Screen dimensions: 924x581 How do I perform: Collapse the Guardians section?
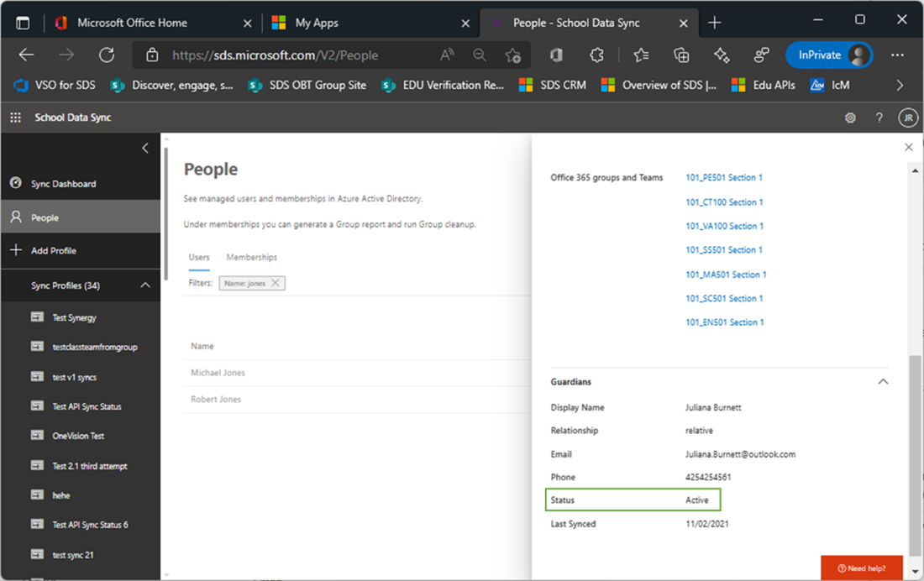tap(883, 382)
